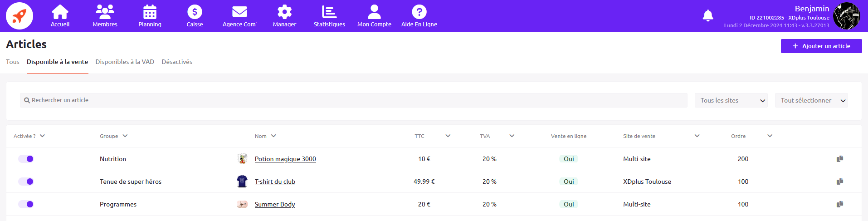The width and height of the screenshot is (868, 221).
Task: Click the Ajouter un article button
Action: coord(821,46)
